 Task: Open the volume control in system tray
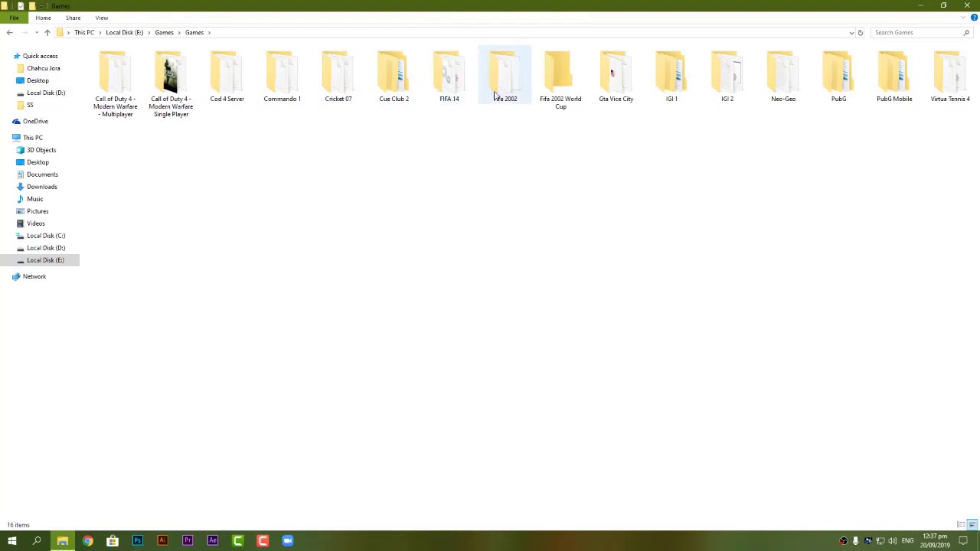893,541
